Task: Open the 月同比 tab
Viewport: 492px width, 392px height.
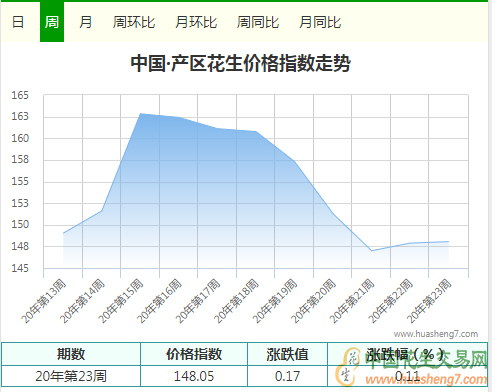Action: point(320,22)
